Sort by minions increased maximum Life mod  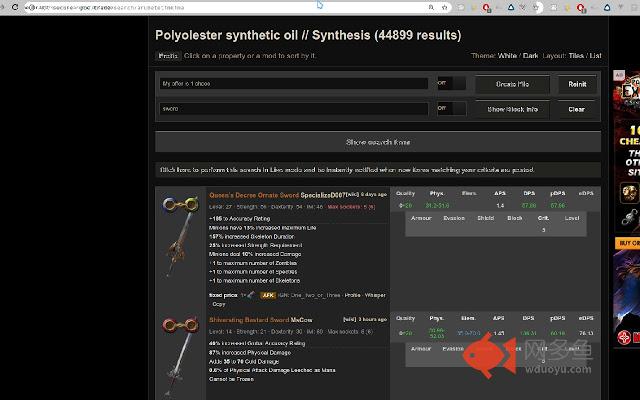pyautogui.click(x=262, y=228)
